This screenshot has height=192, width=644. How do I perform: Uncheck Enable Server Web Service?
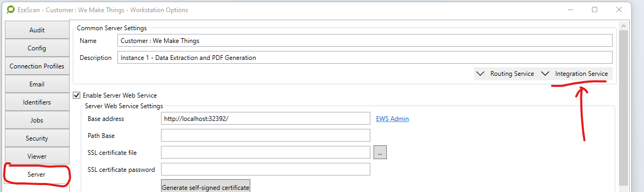click(77, 95)
